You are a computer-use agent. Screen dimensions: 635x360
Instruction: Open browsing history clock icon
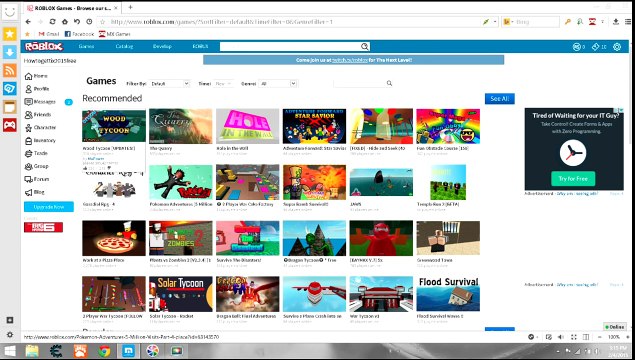coord(89,22)
